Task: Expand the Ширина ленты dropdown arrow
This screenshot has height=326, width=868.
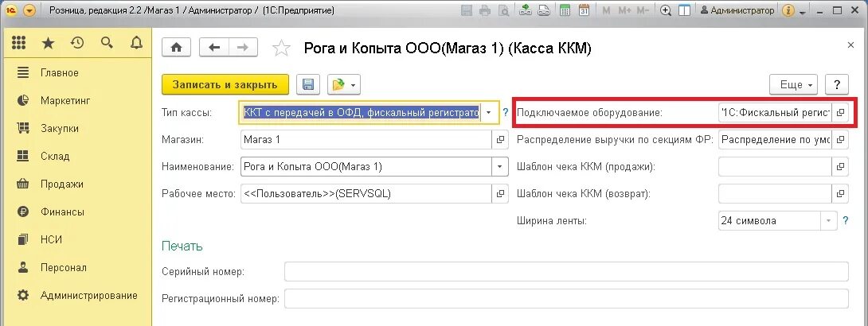Action: (x=829, y=220)
